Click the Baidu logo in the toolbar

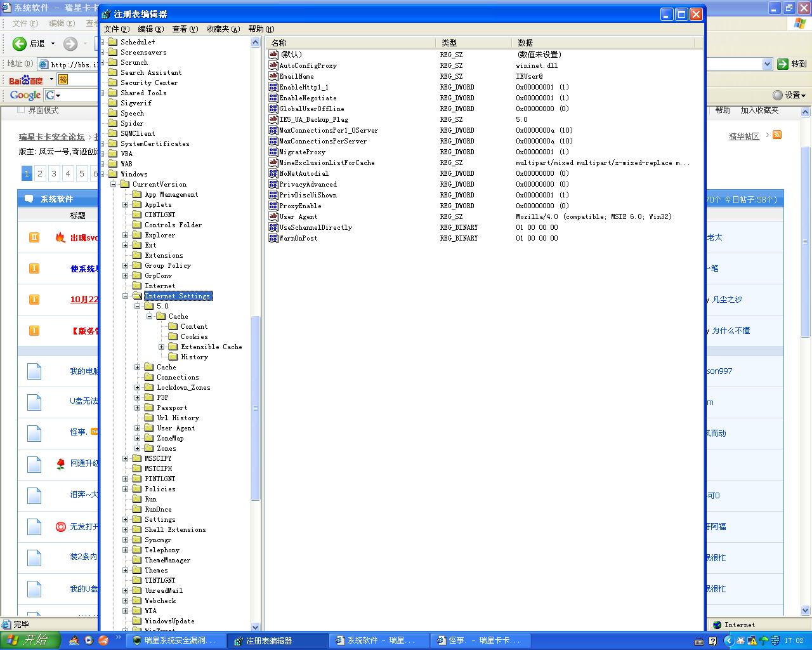(x=26, y=80)
